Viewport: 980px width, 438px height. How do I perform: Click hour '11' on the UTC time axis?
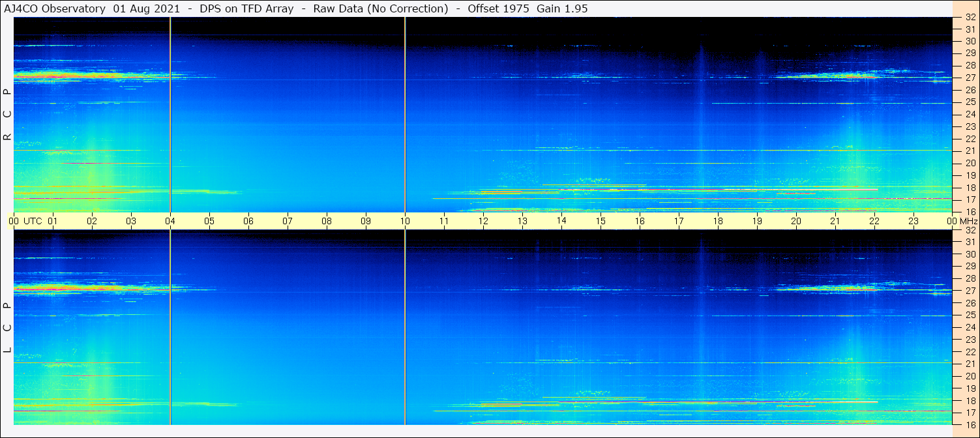444,222
